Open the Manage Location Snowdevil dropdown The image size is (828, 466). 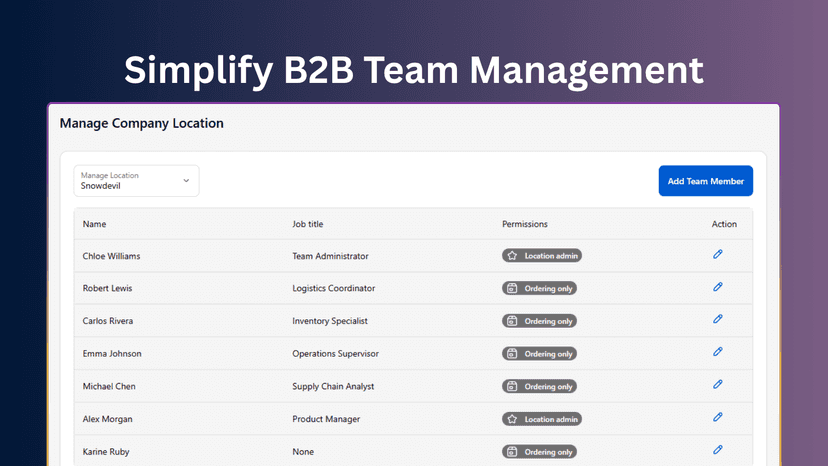coord(136,181)
